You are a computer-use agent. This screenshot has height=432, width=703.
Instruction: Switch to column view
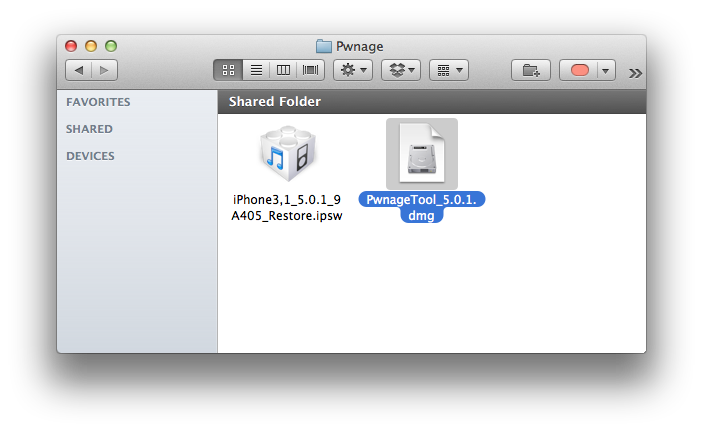click(x=283, y=70)
